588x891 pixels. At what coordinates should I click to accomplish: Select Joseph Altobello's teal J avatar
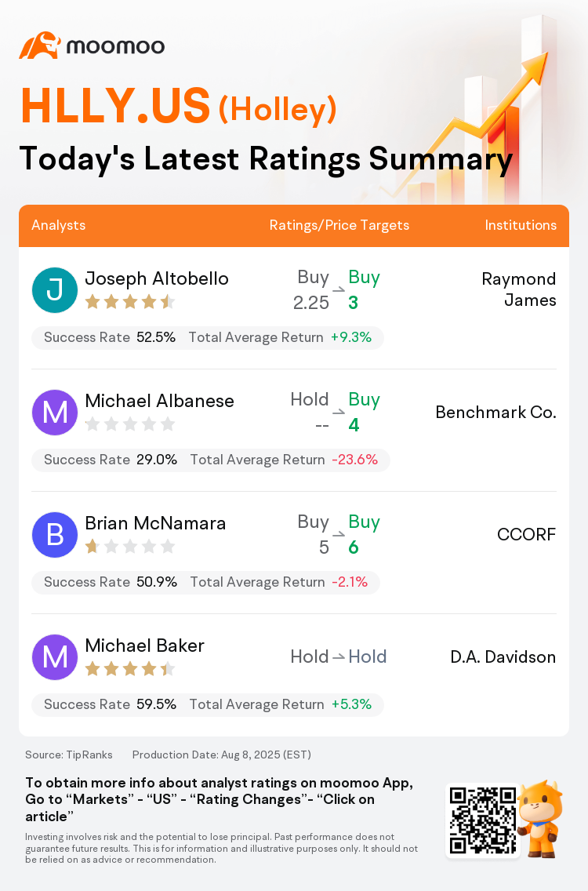tap(55, 289)
